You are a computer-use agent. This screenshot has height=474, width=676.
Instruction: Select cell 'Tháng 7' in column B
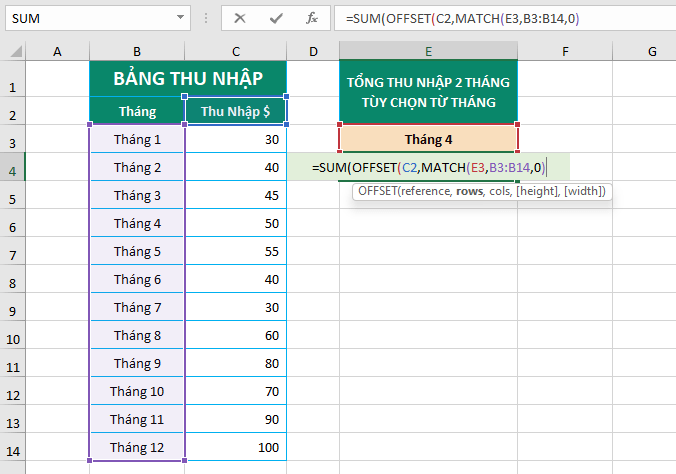137,307
